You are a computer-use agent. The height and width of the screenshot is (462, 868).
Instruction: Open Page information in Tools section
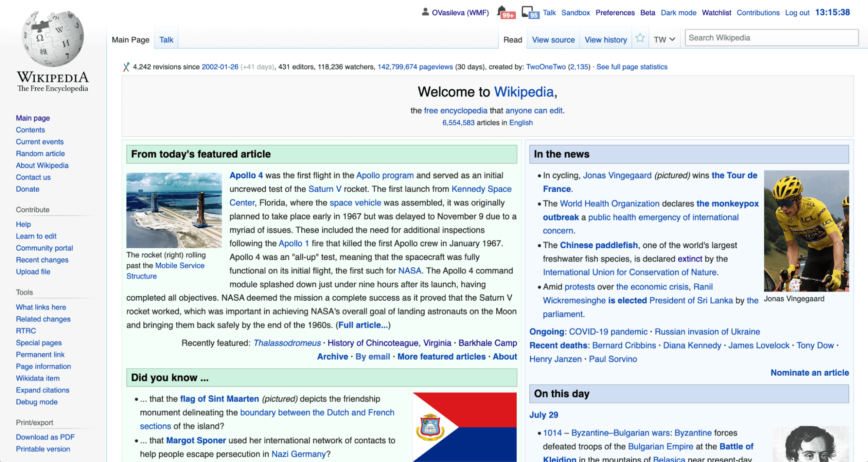43,366
